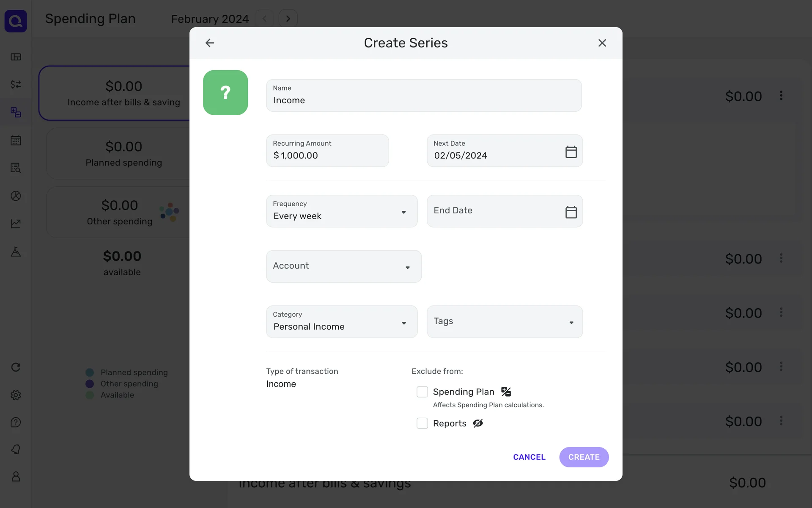Click the green question mark series icon
The image size is (812, 508).
coord(225,92)
